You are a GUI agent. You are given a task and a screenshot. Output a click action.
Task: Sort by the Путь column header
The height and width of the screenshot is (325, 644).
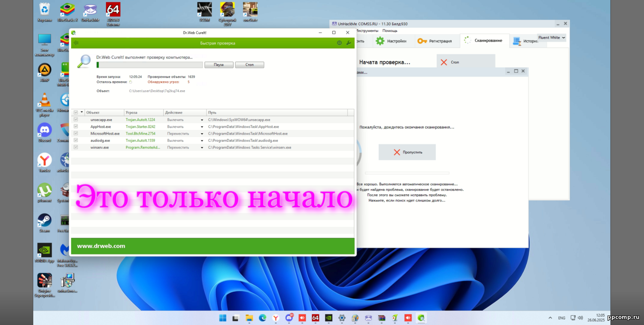click(277, 112)
